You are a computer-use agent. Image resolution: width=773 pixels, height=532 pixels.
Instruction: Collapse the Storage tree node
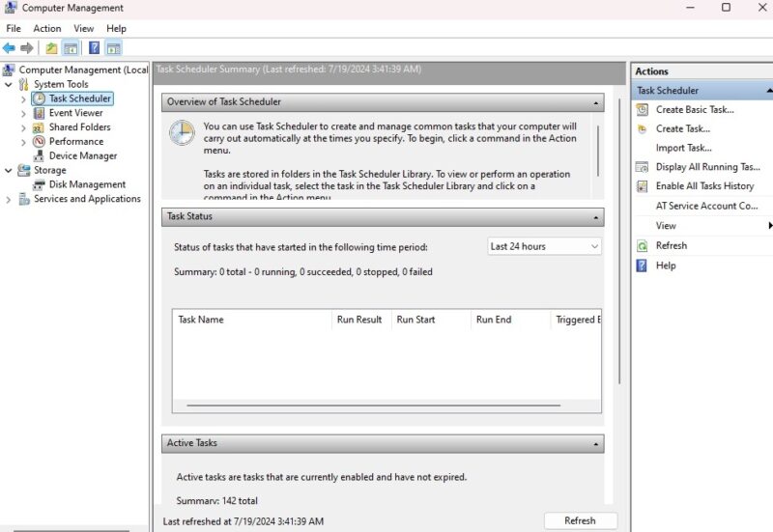pos(9,170)
